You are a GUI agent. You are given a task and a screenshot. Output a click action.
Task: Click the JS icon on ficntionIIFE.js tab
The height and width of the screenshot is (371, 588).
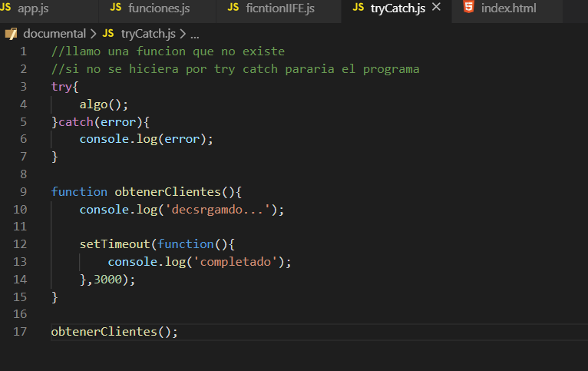(x=233, y=7)
